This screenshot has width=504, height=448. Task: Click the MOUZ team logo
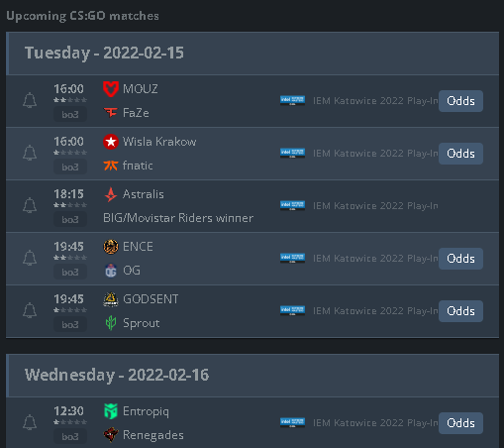click(x=111, y=89)
